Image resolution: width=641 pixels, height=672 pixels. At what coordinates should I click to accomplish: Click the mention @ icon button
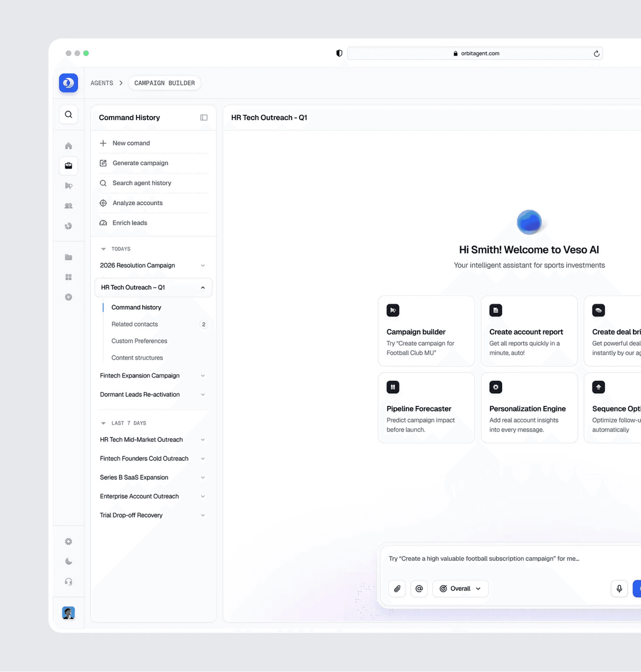[x=419, y=589]
